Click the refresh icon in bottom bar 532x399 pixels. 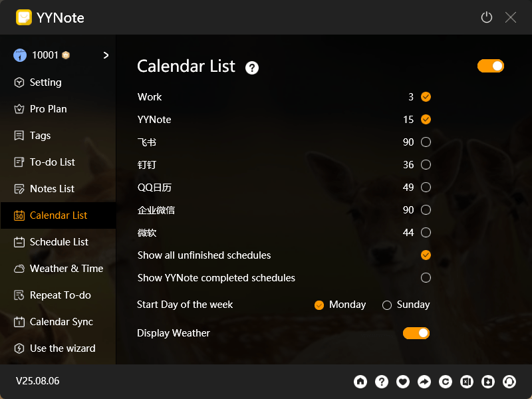(x=446, y=382)
